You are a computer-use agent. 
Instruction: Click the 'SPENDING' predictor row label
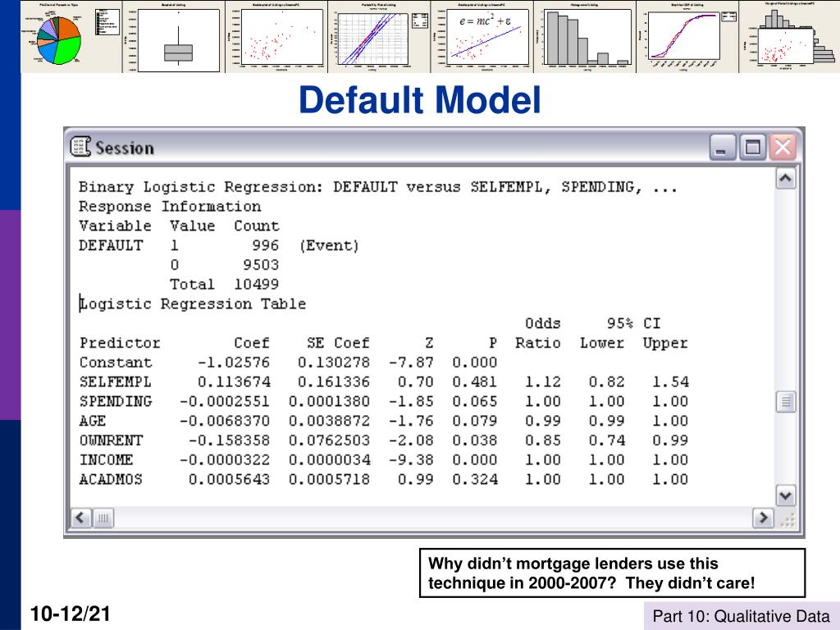click(116, 401)
